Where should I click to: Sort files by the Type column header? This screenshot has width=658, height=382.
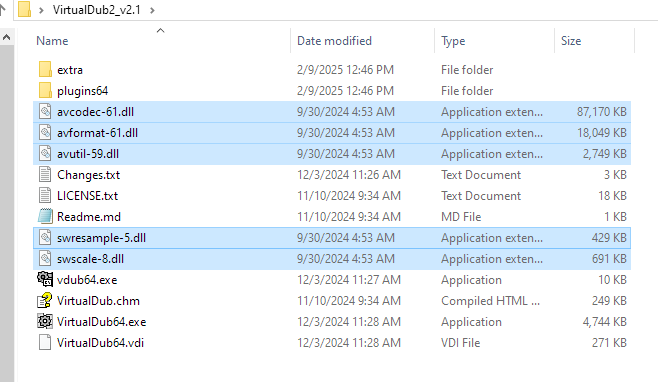tap(453, 41)
